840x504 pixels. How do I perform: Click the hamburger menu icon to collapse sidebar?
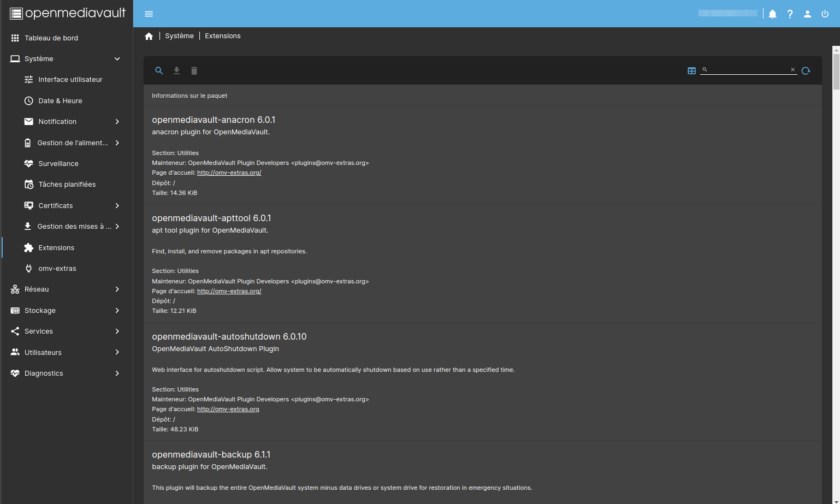click(x=149, y=14)
